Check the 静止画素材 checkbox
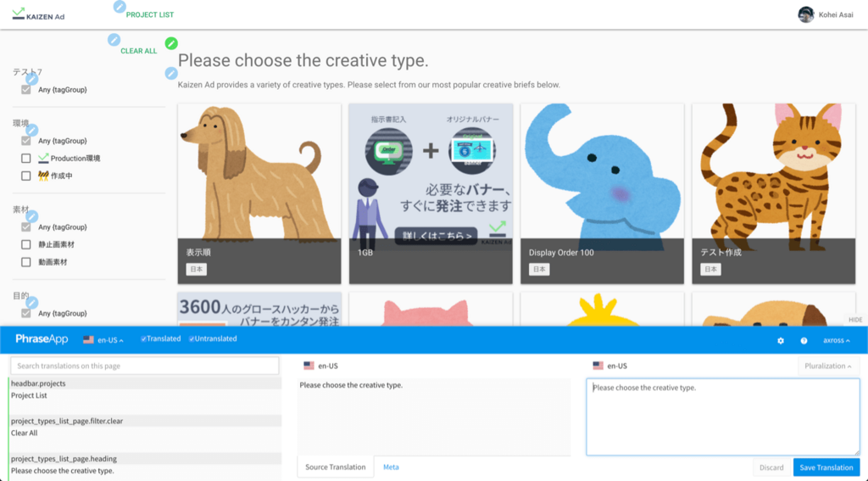The width and height of the screenshot is (868, 481). [x=26, y=244]
